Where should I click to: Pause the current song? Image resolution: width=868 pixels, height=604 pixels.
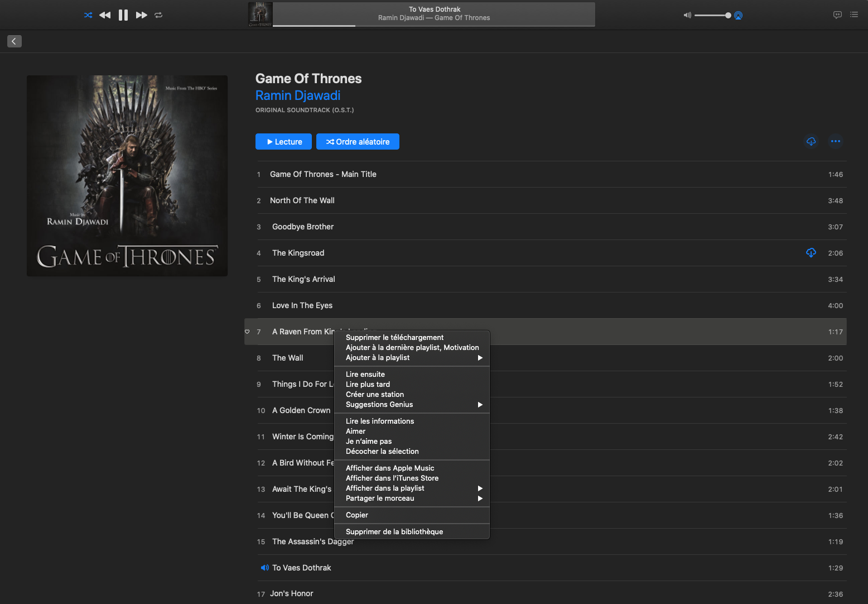coord(123,15)
